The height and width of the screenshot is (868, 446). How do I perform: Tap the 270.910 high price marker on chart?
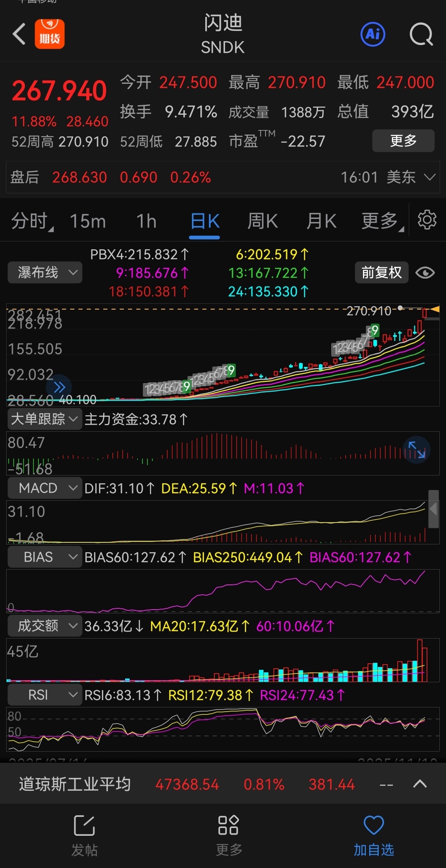(x=369, y=310)
